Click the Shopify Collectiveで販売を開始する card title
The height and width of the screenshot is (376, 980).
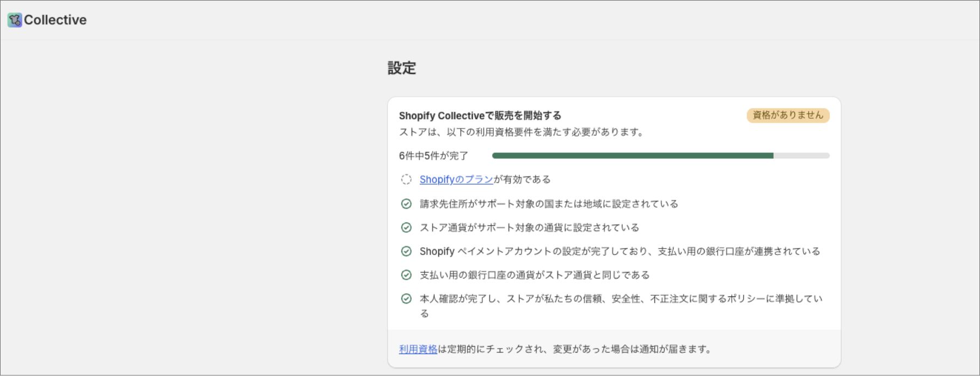tap(480, 116)
